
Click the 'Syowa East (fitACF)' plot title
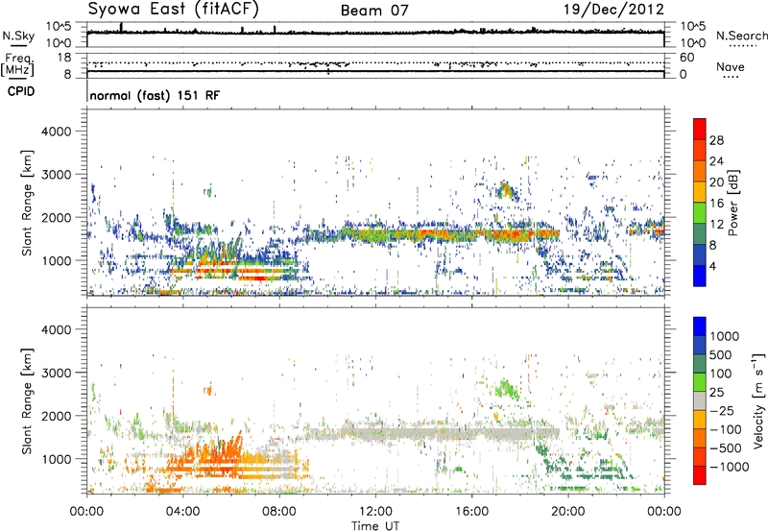pyautogui.click(x=174, y=10)
